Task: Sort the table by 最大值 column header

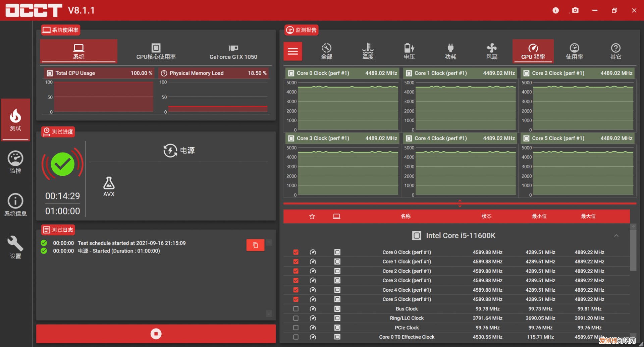Action: click(x=588, y=216)
